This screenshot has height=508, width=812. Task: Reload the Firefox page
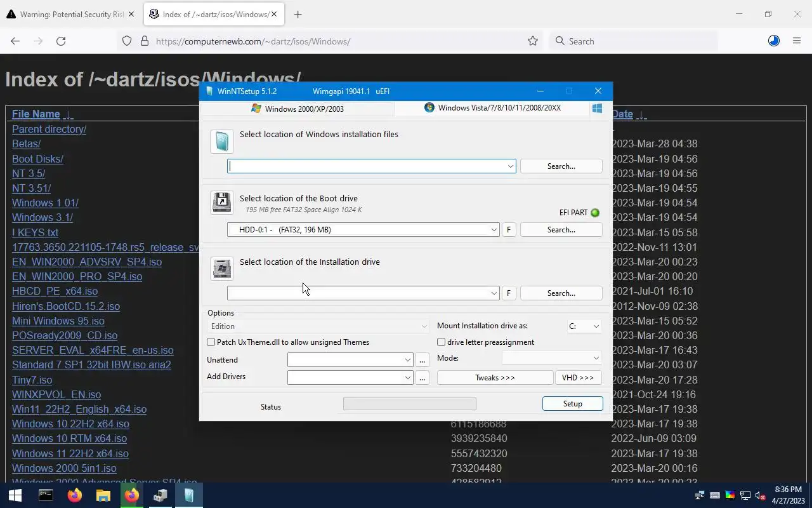tap(61, 41)
